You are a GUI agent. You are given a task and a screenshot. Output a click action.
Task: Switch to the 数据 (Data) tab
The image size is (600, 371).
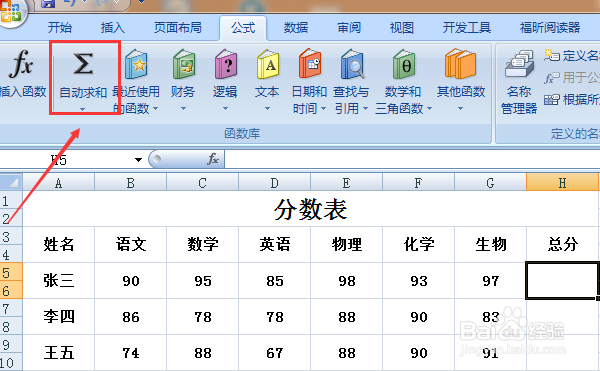[296, 28]
